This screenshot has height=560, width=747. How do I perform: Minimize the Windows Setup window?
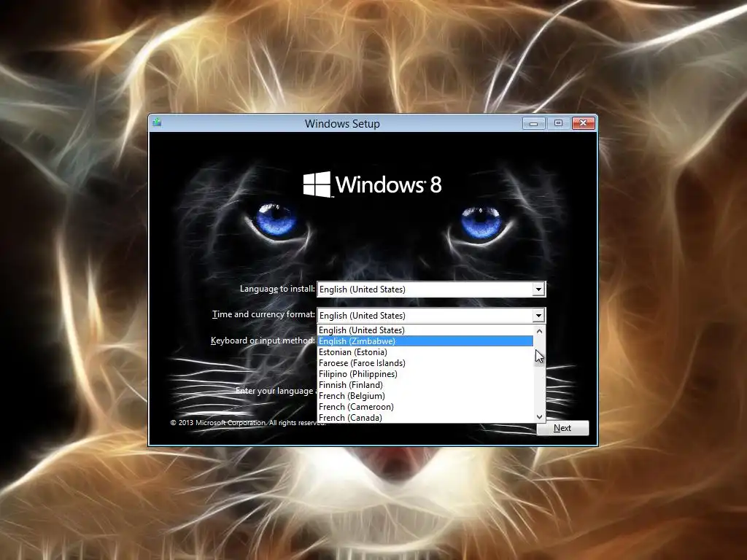[533, 123]
